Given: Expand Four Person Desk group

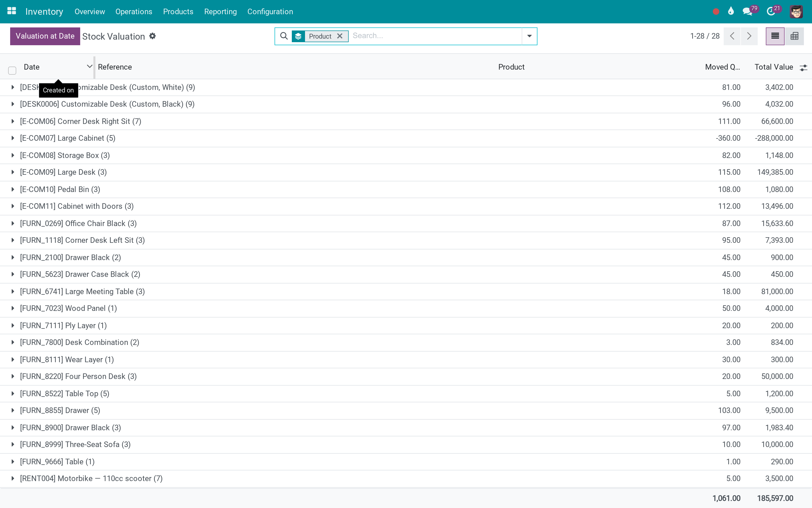Looking at the screenshot, I should click(x=13, y=376).
